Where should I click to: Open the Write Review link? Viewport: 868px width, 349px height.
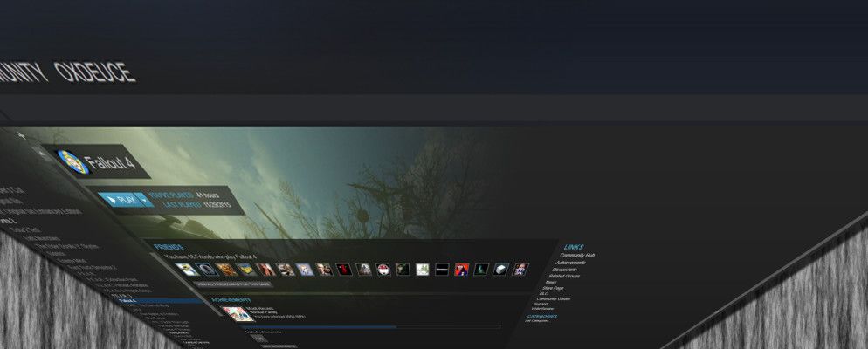[542, 309]
